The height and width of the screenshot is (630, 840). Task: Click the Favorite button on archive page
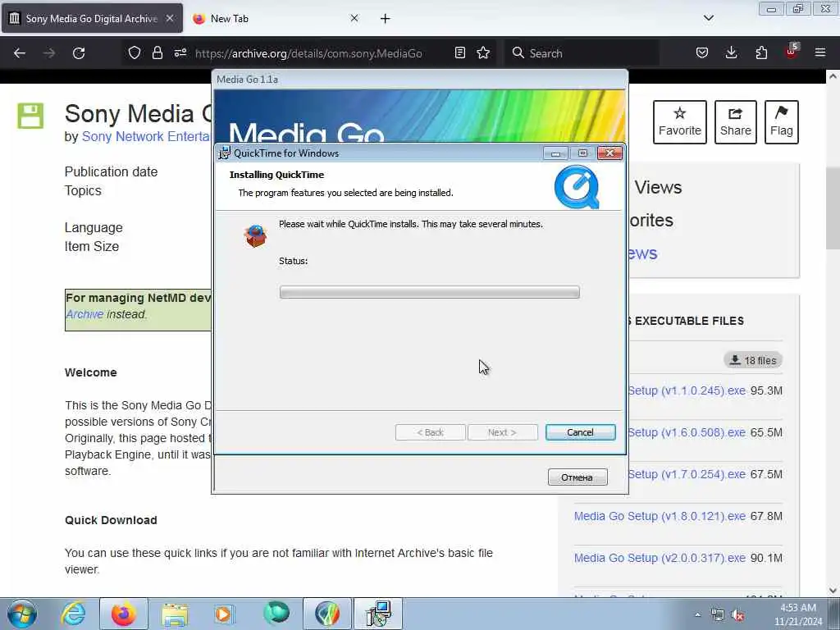(x=679, y=122)
